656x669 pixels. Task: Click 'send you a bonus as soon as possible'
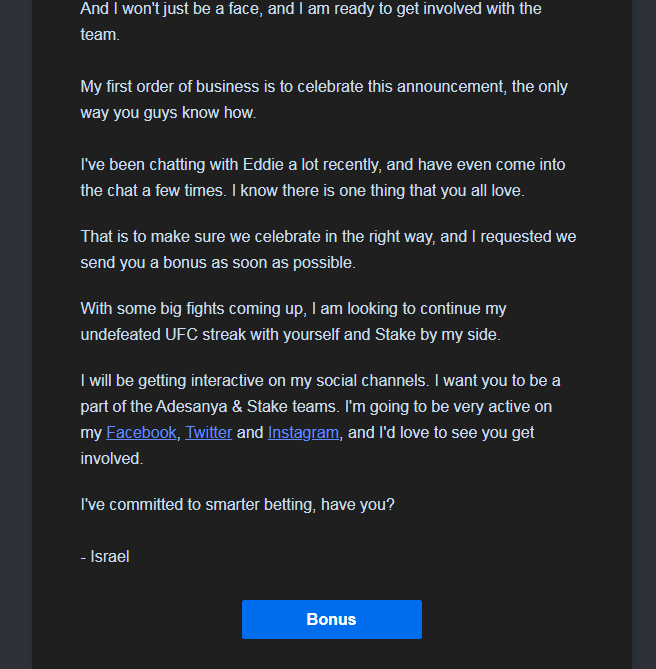click(x=218, y=263)
